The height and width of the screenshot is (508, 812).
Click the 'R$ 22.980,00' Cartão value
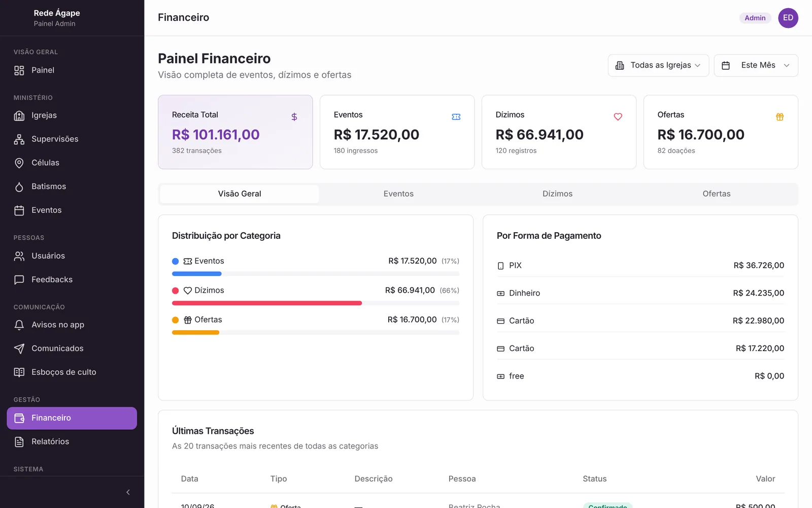pos(758,321)
